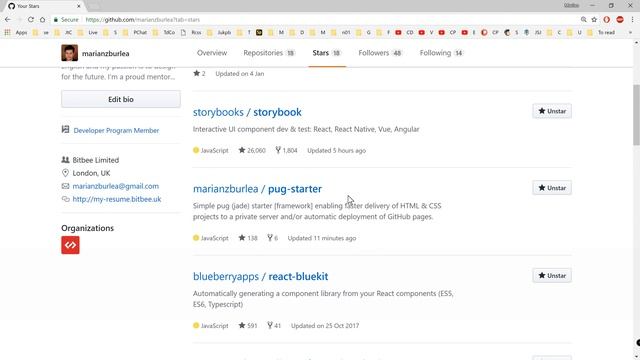This screenshot has width=640, height=360.
Task: Open the V YouTube bookmark
Action: coord(426,32)
